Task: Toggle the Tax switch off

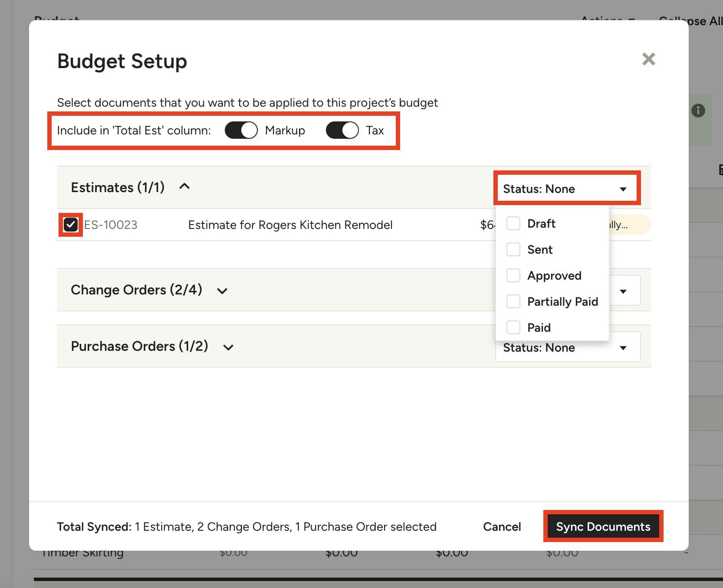Action: 342,131
